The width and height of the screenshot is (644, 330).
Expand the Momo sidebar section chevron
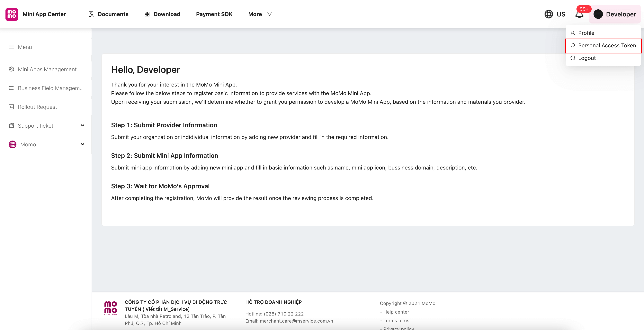83,144
